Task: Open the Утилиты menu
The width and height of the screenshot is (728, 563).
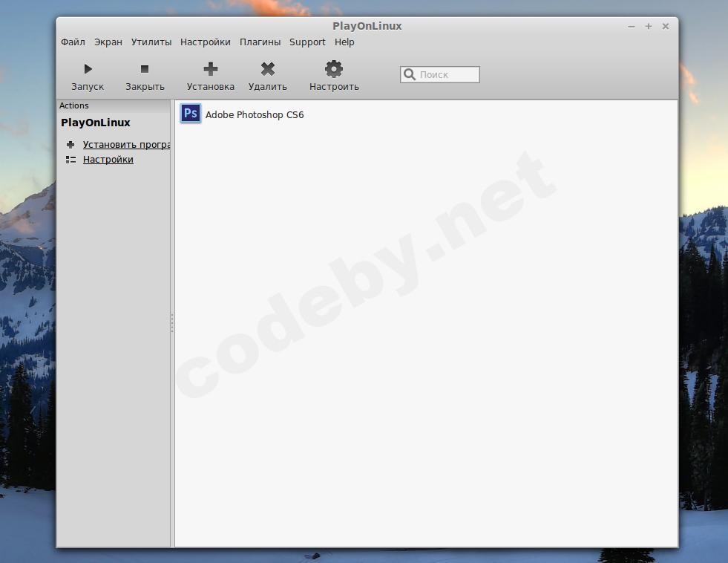Action: pos(151,42)
